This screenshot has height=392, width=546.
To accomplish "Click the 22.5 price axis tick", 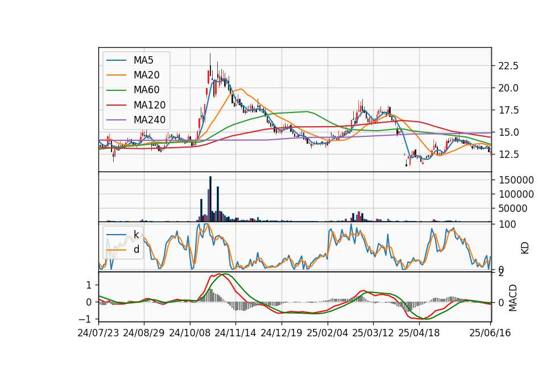I will (508, 66).
